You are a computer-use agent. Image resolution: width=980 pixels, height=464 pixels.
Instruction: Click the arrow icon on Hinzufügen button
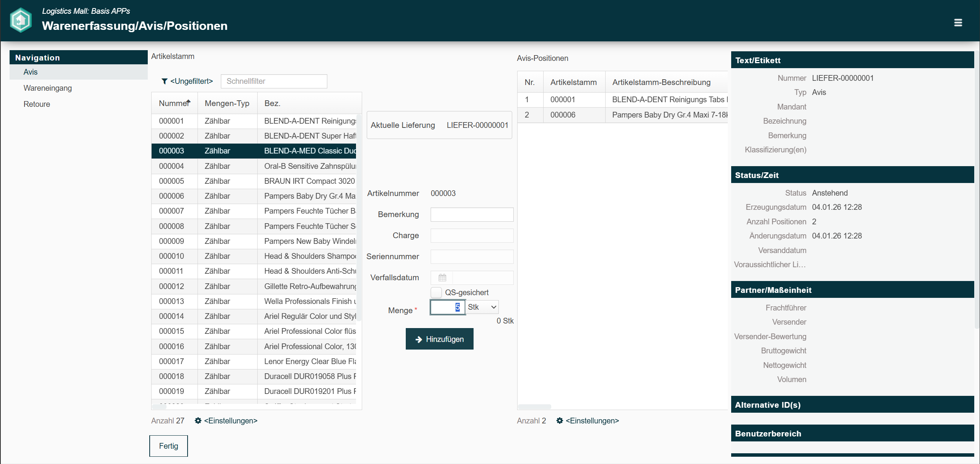tap(418, 339)
